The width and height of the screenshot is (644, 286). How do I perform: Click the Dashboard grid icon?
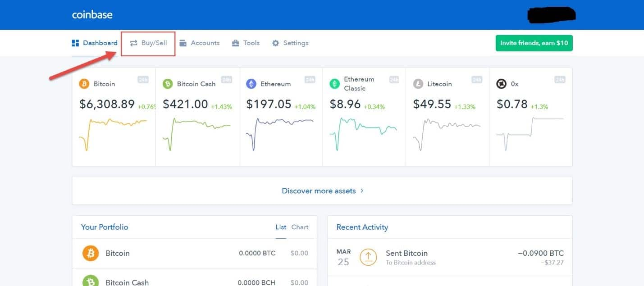(76, 43)
